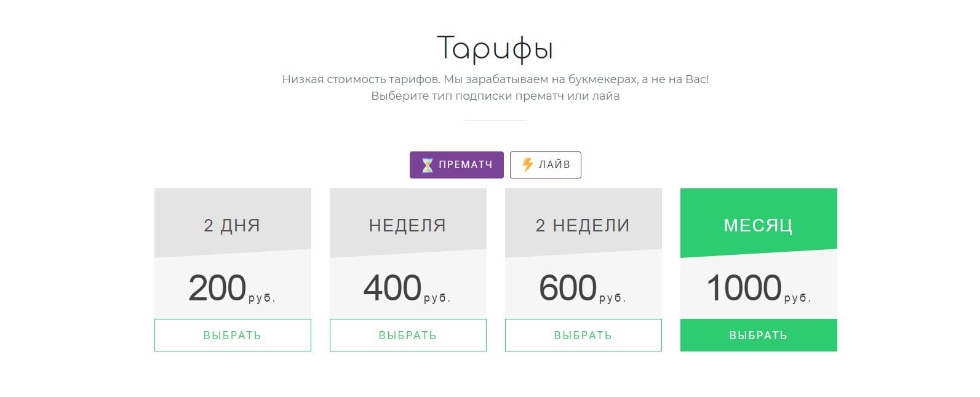Viewport: 980px width, 397px height.
Task: Select the 2 НЕДЕЛИ pricing card header
Action: click(583, 225)
